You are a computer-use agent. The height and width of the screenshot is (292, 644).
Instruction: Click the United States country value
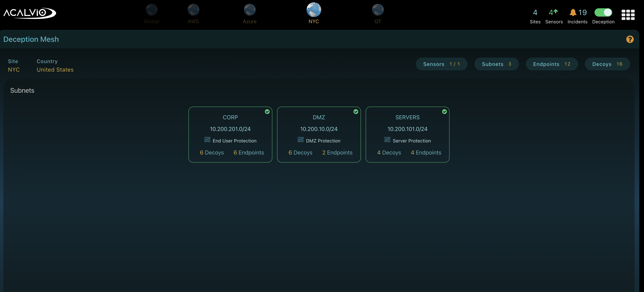55,70
